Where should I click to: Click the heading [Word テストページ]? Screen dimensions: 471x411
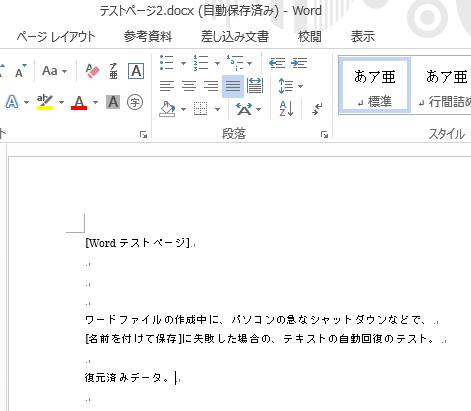pos(138,243)
